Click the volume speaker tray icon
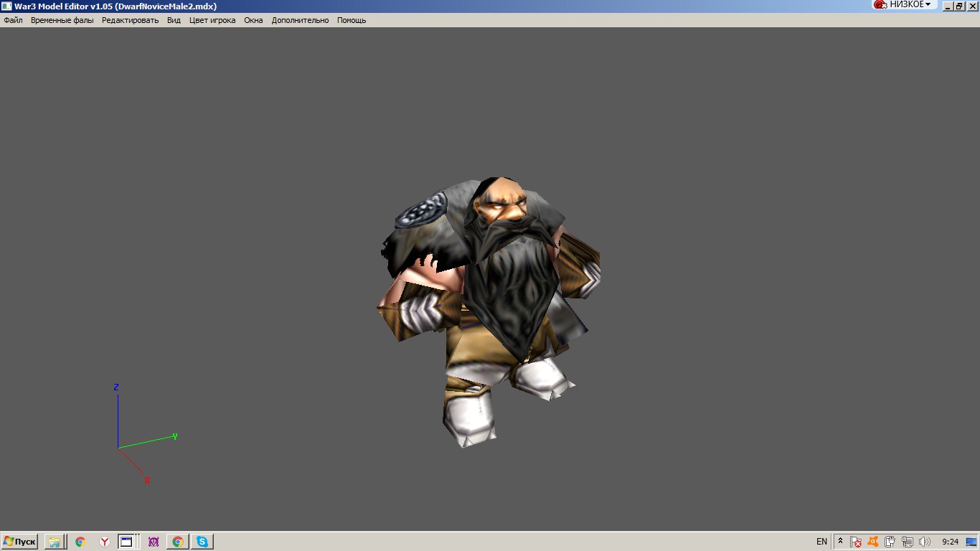Viewport: 980px width, 551px height. (924, 542)
